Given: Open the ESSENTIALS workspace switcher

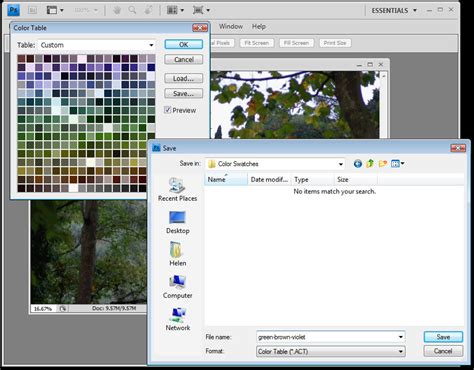Looking at the screenshot, I should [x=394, y=10].
